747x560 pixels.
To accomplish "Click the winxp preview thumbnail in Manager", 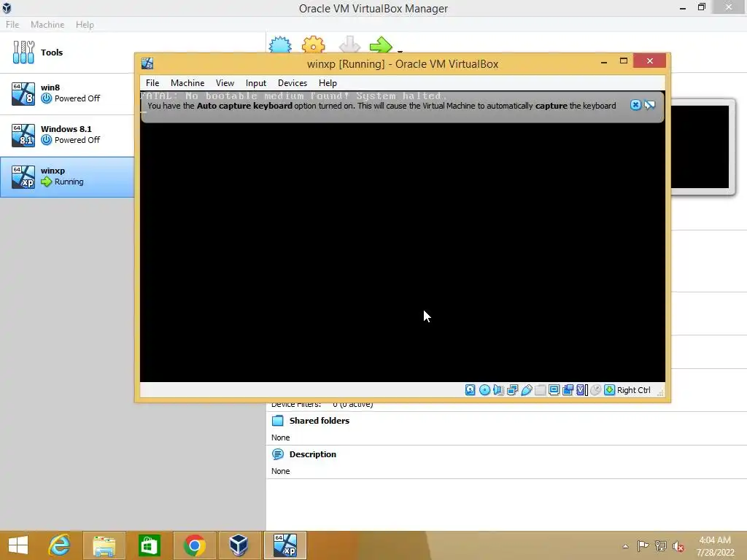I will [x=700, y=147].
